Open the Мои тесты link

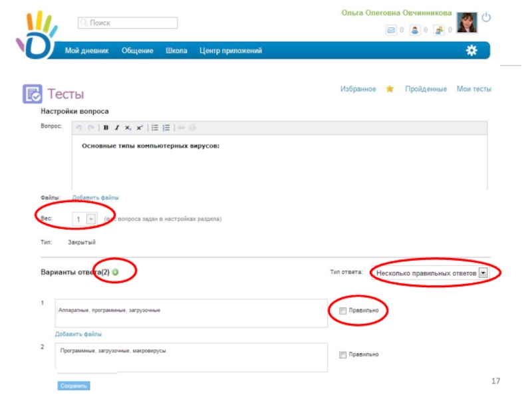pyautogui.click(x=473, y=89)
